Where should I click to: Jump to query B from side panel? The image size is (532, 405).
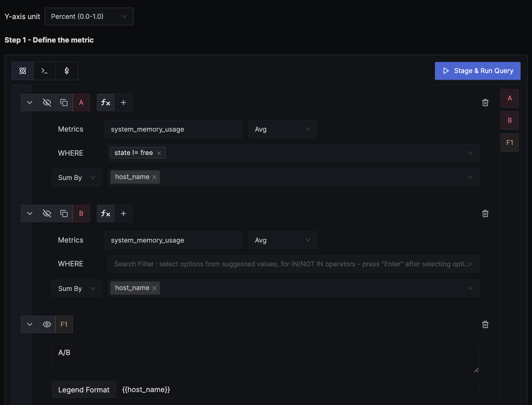click(x=510, y=121)
